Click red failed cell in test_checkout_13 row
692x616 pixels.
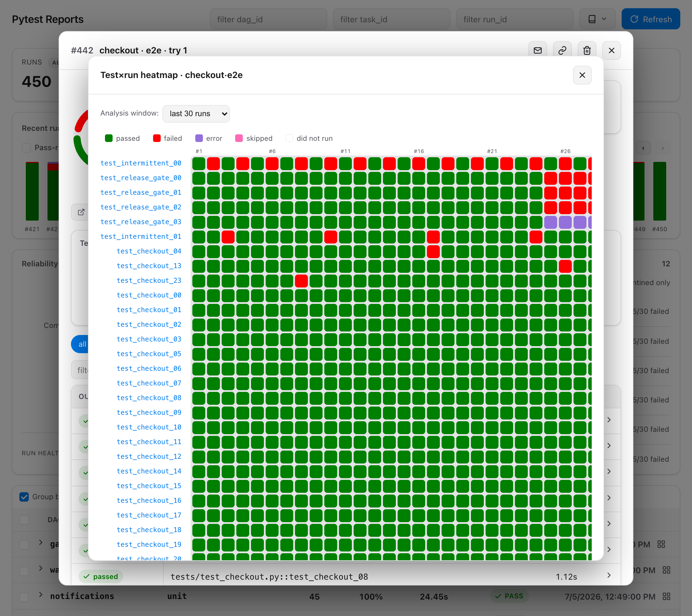[565, 267]
